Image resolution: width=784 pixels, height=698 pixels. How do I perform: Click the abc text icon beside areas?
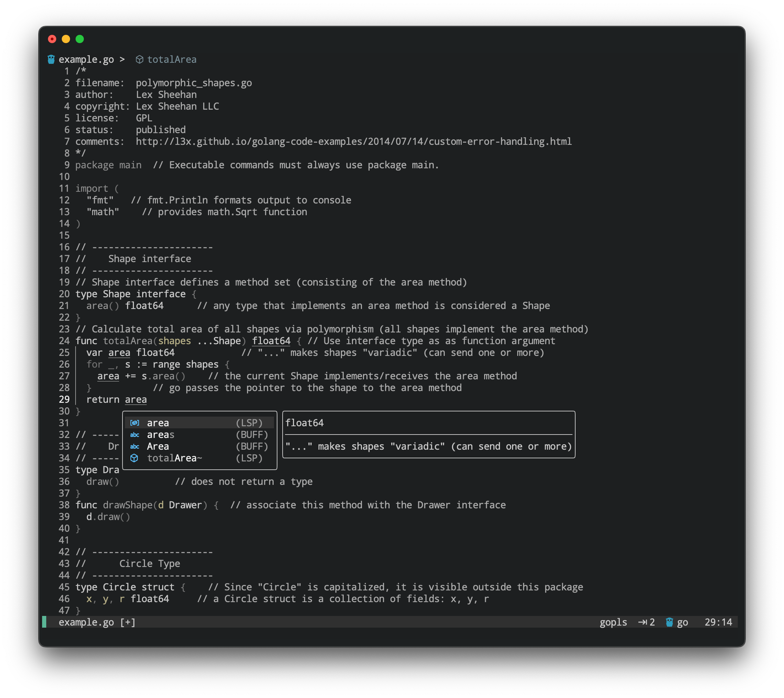pyautogui.click(x=135, y=435)
